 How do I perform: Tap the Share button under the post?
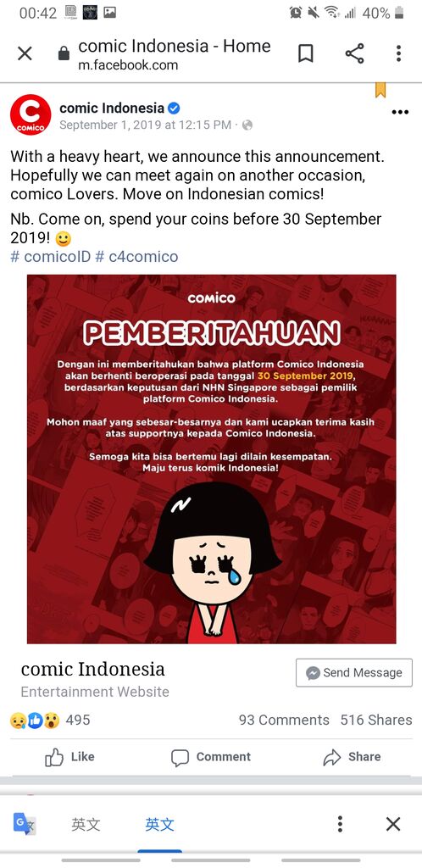pyautogui.click(x=352, y=757)
